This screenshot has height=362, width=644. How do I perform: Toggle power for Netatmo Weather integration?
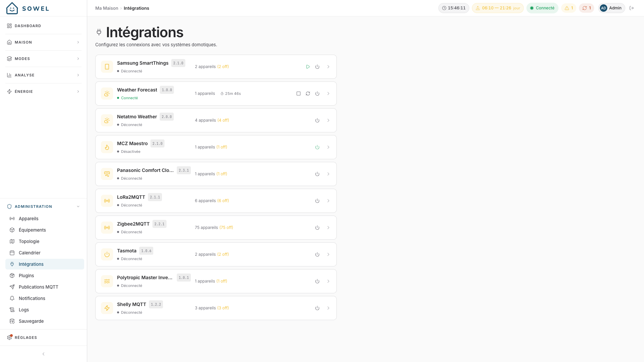point(317,120)
